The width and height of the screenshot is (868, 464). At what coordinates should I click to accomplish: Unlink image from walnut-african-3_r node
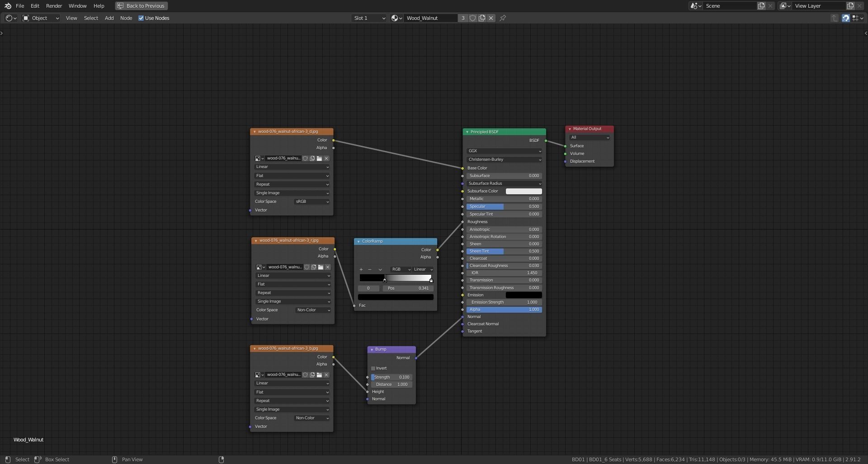click(x=328, y=267)
